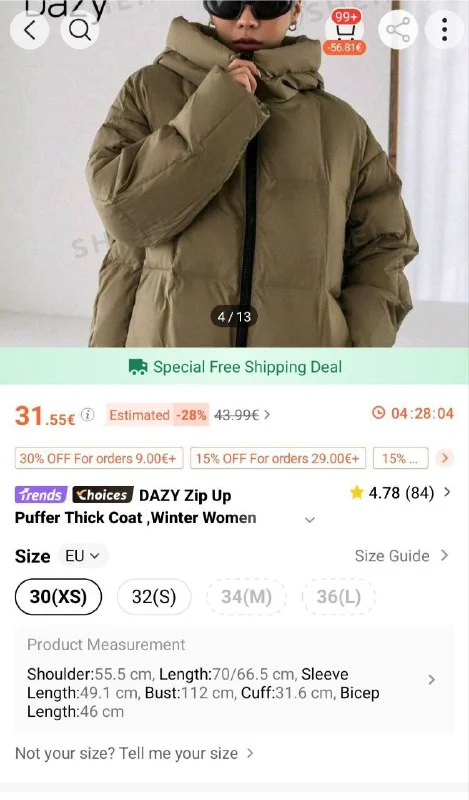
Task: Open the shopping cart with 99+ badge
Action: pyautogui.click(x=345, y=31)
